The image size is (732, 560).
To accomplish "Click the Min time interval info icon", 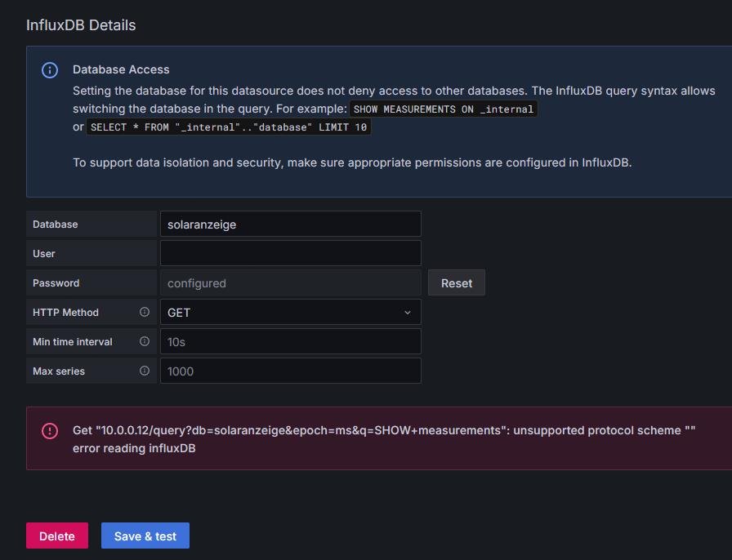I will (145, 341).
